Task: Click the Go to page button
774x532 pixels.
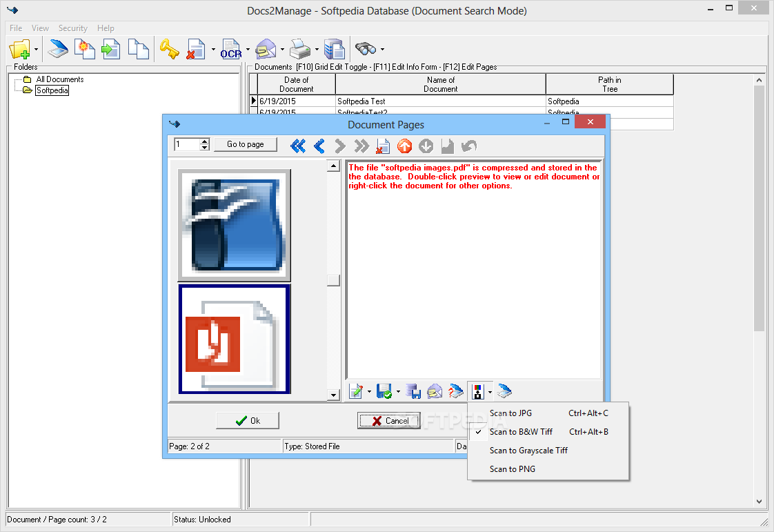Action: point(246,144)
